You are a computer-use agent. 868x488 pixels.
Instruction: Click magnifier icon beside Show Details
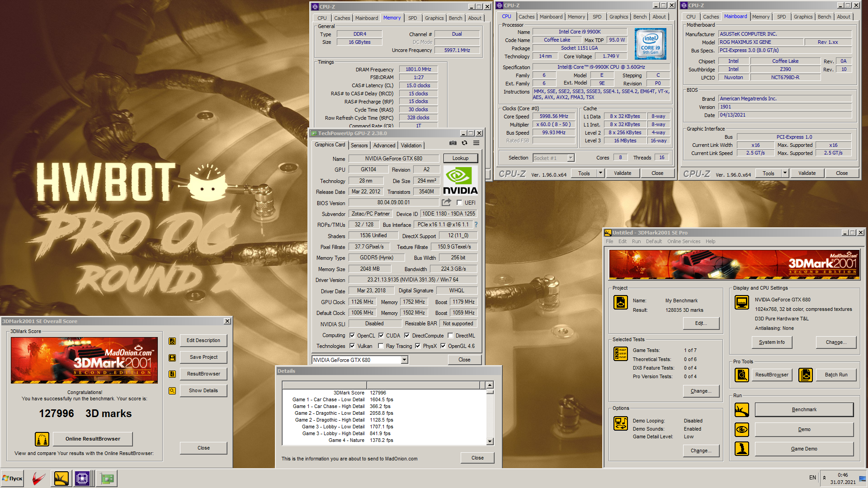click(172, 391)
